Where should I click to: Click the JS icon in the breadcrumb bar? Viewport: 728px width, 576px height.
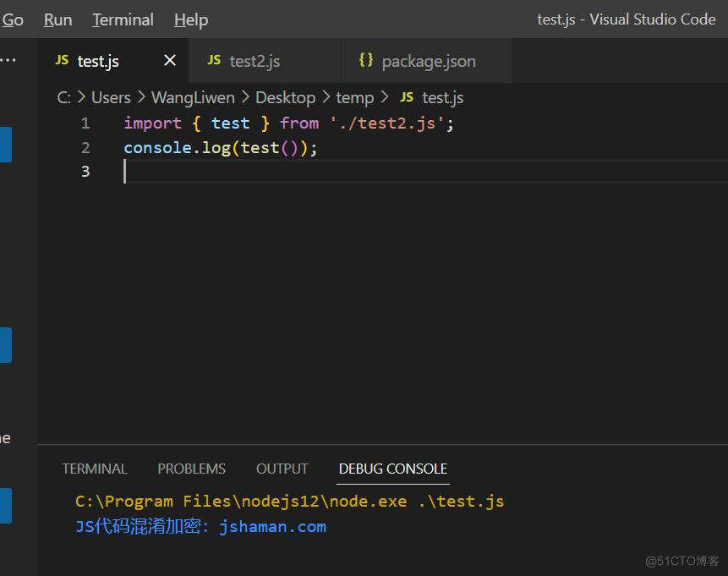[406, 97]
